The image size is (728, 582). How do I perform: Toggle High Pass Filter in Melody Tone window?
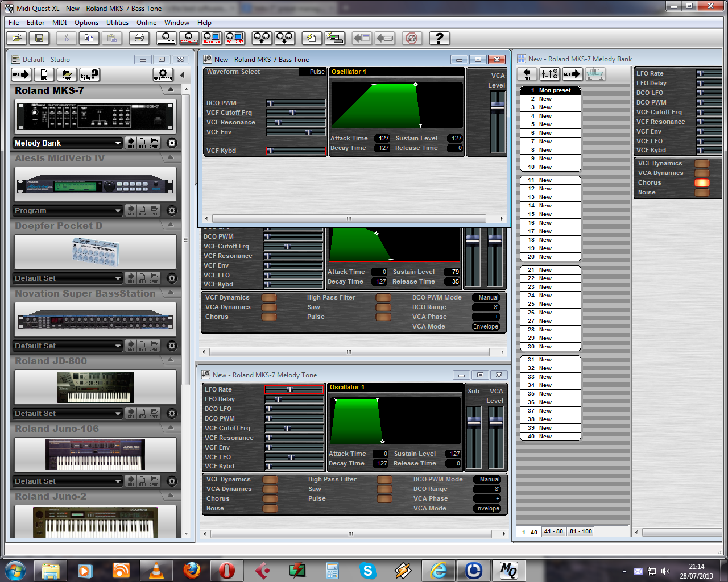point(384,479)
